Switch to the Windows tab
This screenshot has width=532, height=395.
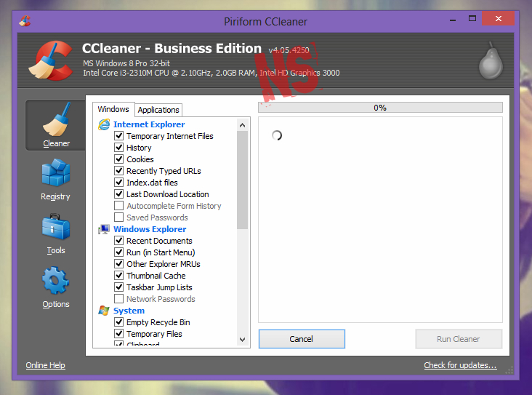113,109
